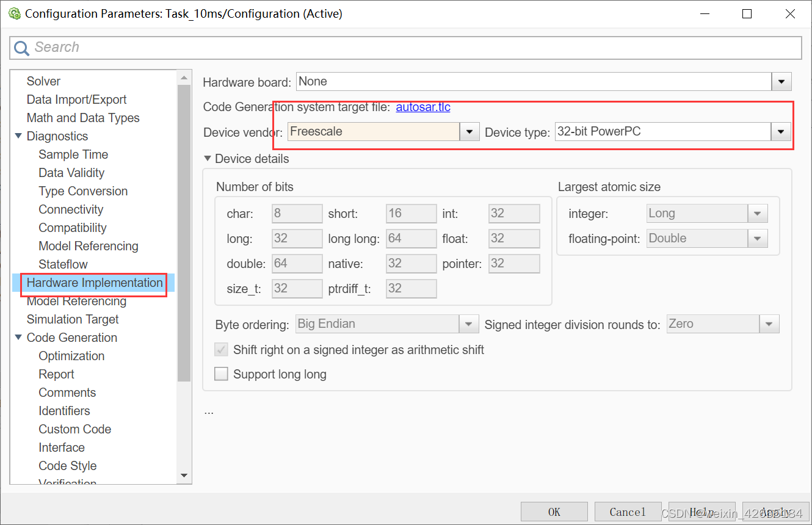Open Comments settings
The image size is (812, 525).
pyautogui.click(x=67, y=393)
